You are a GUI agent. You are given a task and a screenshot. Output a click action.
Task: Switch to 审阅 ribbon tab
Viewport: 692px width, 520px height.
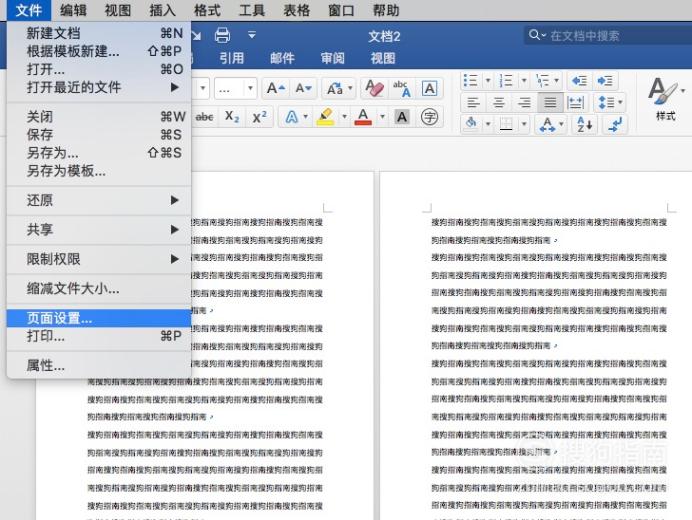(332, 58)
